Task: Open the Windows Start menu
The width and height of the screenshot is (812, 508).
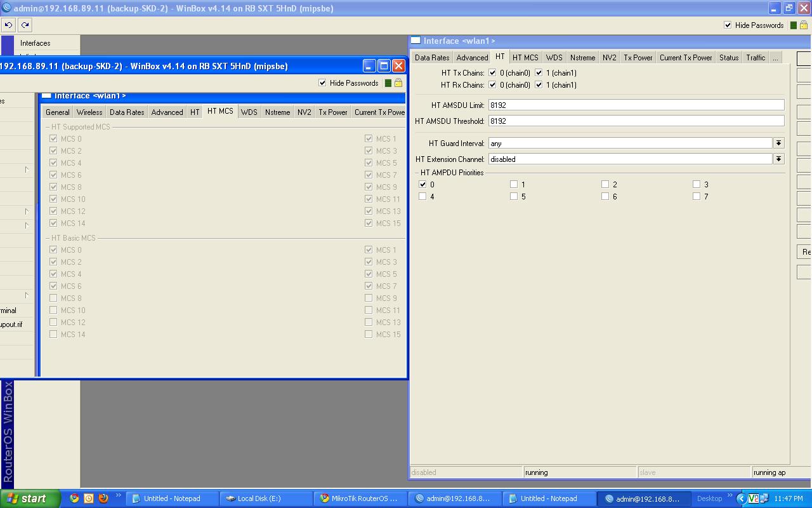Action: pyautogui.click(x=30, y=498)
